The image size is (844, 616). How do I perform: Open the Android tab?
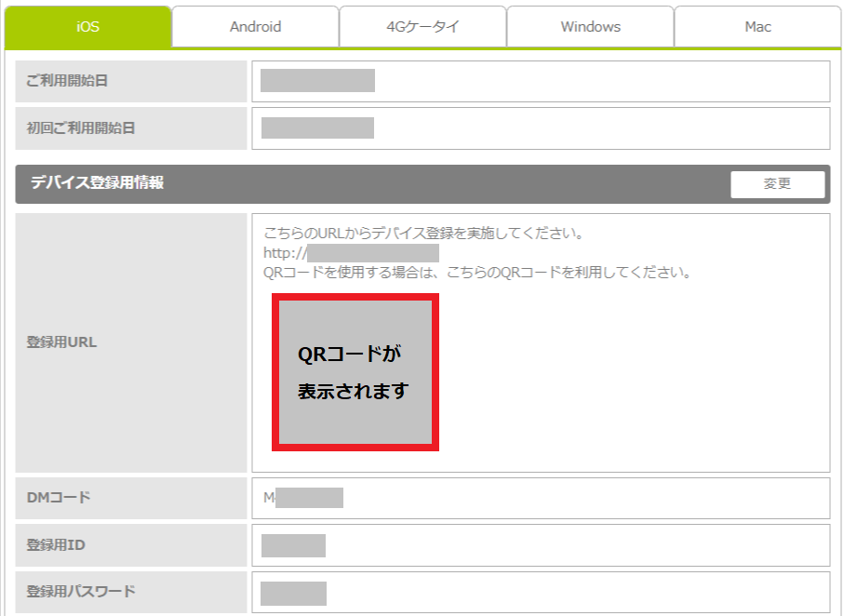tap(255, 27)
